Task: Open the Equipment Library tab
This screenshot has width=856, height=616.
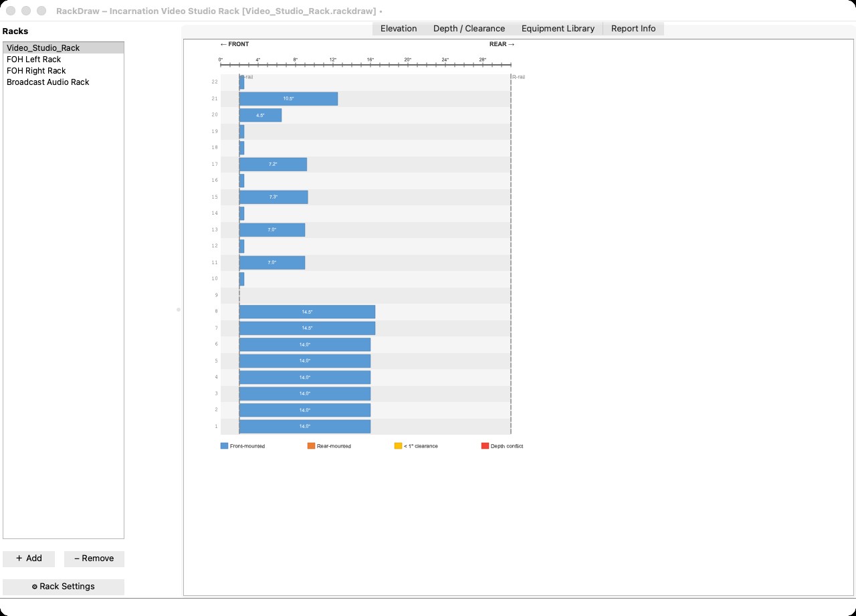Action: click(x=558, y=29)
